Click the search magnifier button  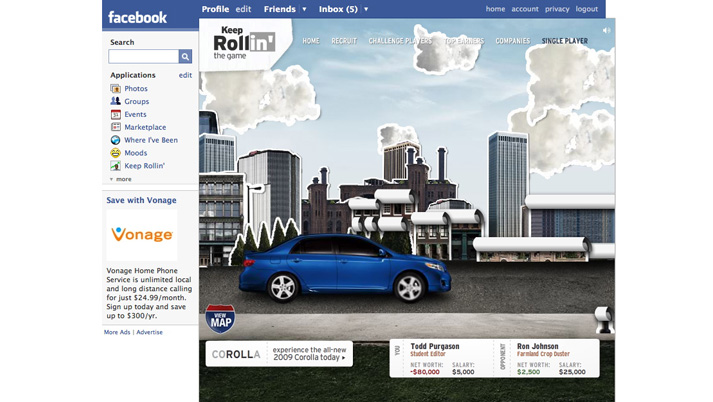pyautogui.click(x=185, y=56)
